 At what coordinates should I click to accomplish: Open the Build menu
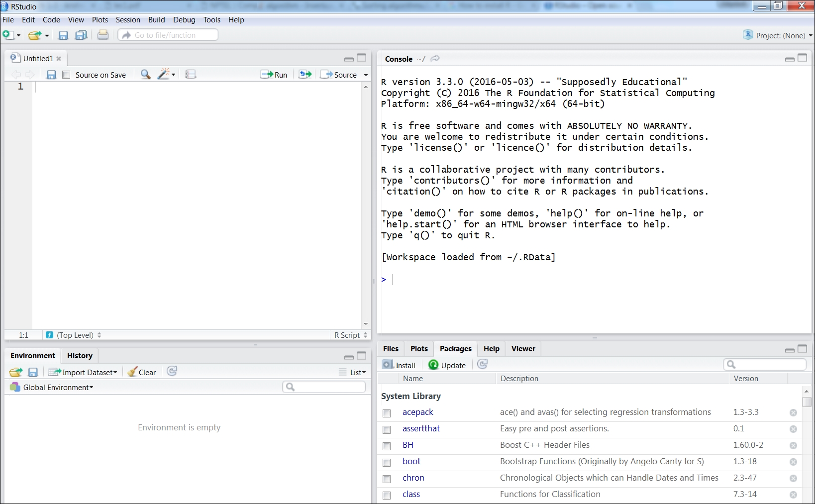156,20
